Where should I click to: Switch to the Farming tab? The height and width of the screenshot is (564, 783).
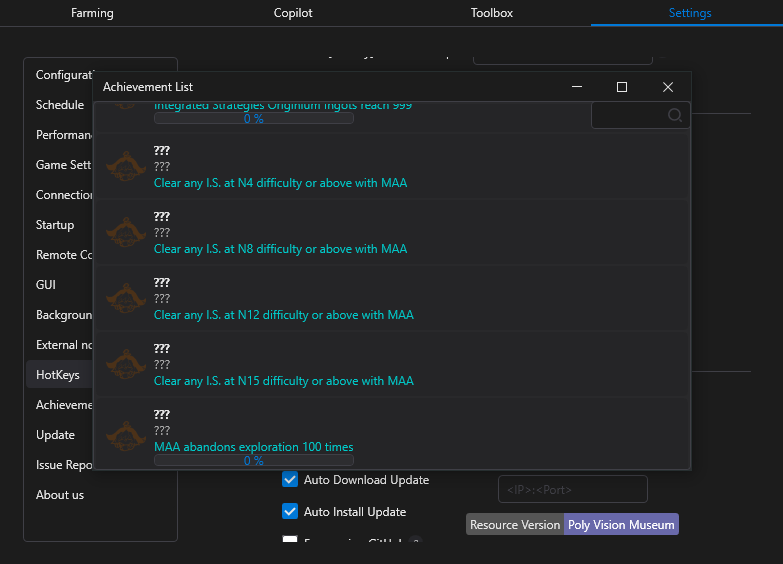92,13
